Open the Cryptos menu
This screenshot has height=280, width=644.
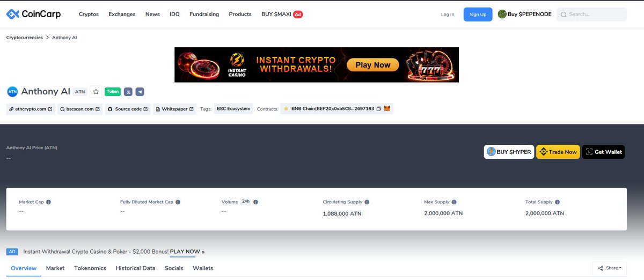(89, 14)
